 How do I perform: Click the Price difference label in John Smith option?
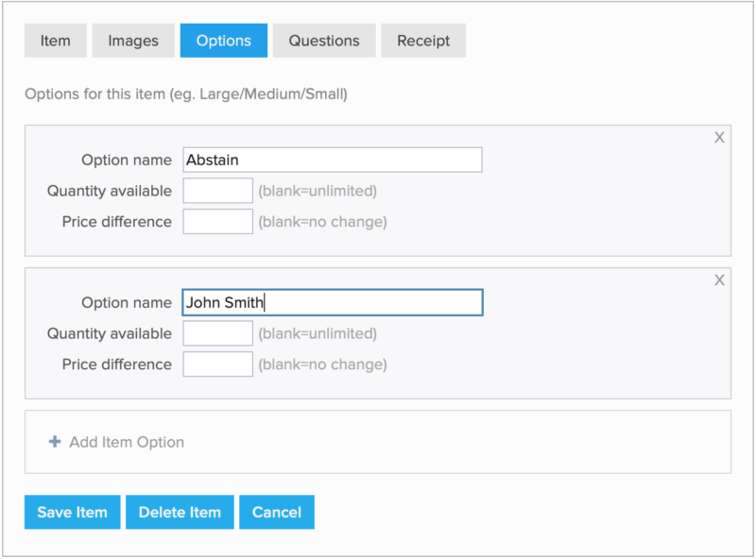pyautogui.click(x=117, y=364)
